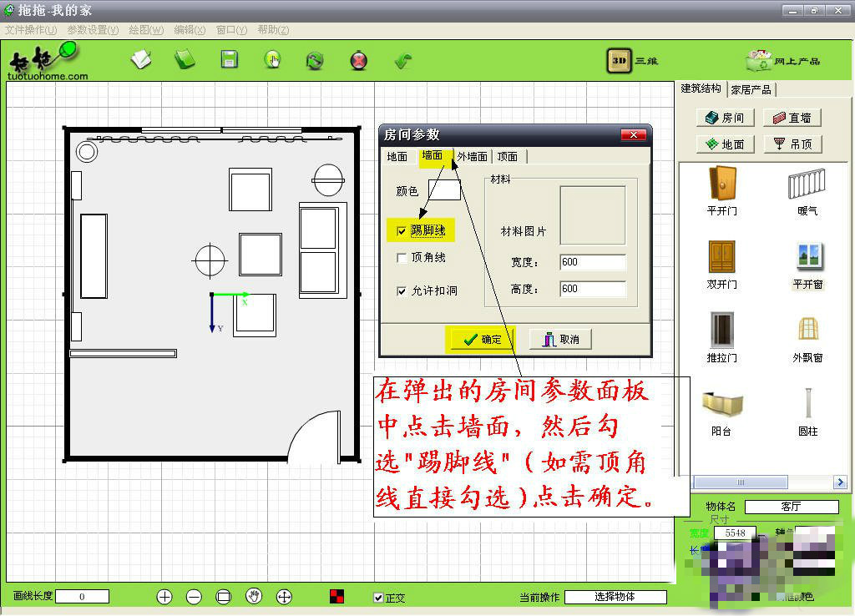This screenshot has height=616, width=855.
Task: Click the red-black checker icon
Action: coord(337,596)
